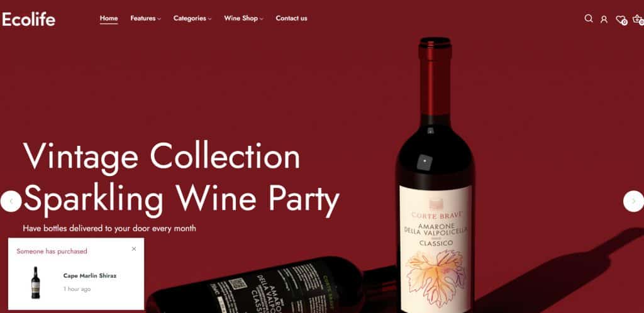The width and height of the screenshot is (644, 313).
Task: Open the user account icon
Action: coord(604,19)
